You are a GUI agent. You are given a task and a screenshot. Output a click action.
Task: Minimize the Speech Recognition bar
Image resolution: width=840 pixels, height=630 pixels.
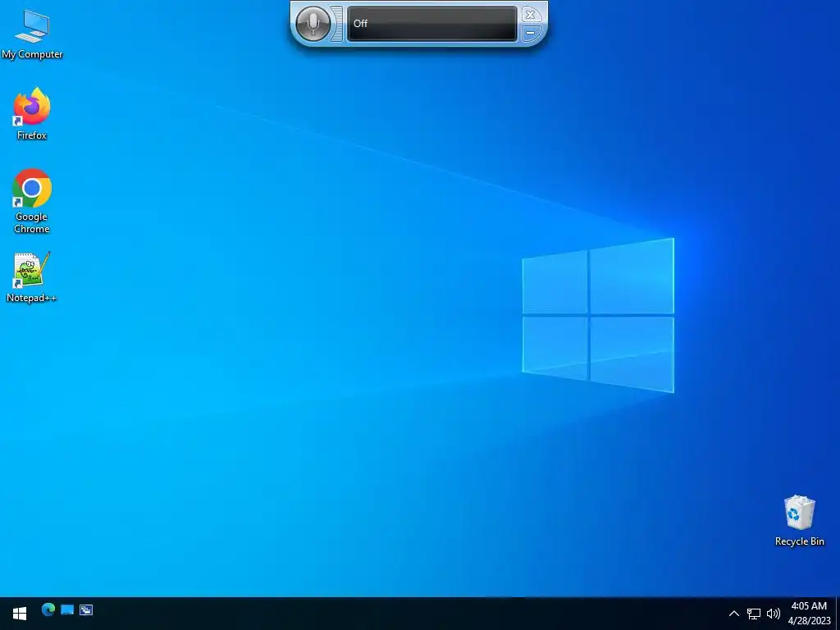click(530, 33)
